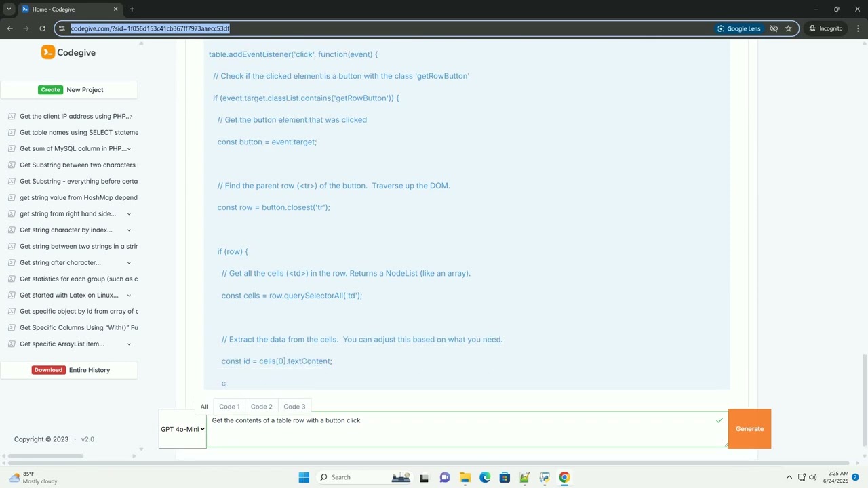Open a new browser tab
The image size is (868, 488).
132,9
